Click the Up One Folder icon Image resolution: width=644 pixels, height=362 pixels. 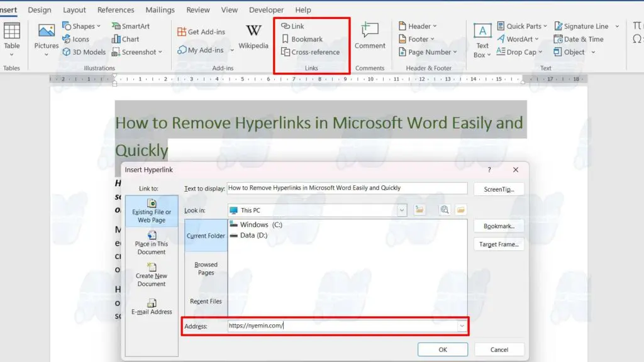(419, 210)
